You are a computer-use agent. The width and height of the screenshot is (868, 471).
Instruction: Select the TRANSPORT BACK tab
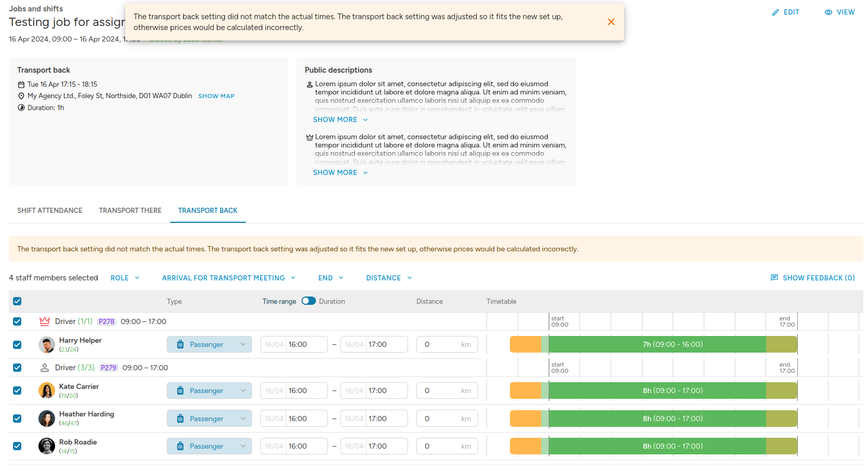click(x=208, y=210)
